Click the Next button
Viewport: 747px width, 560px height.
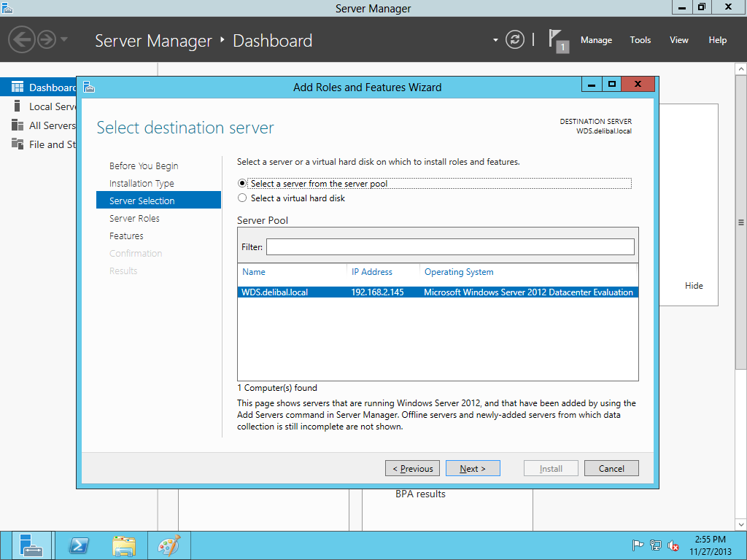click(473, 469)
